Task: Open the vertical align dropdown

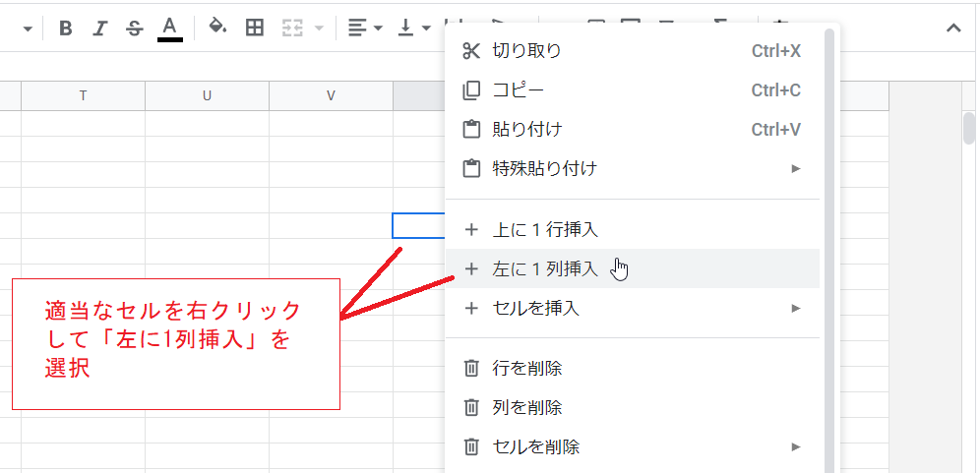Action: point(414,29)
